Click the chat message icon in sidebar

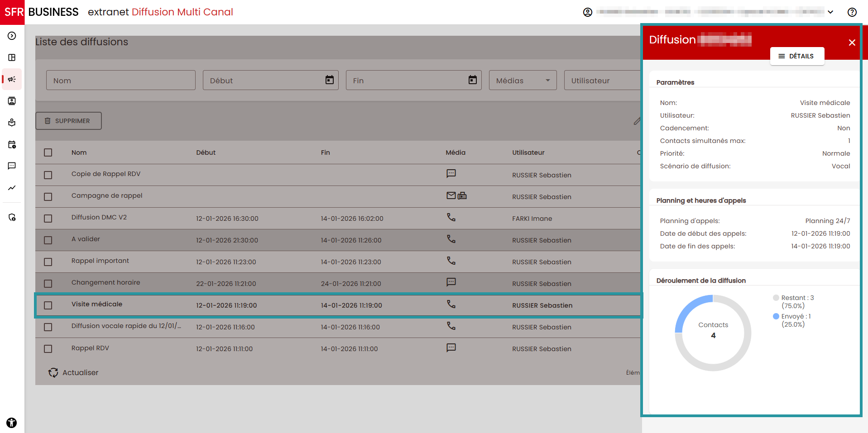pos(12,166)
